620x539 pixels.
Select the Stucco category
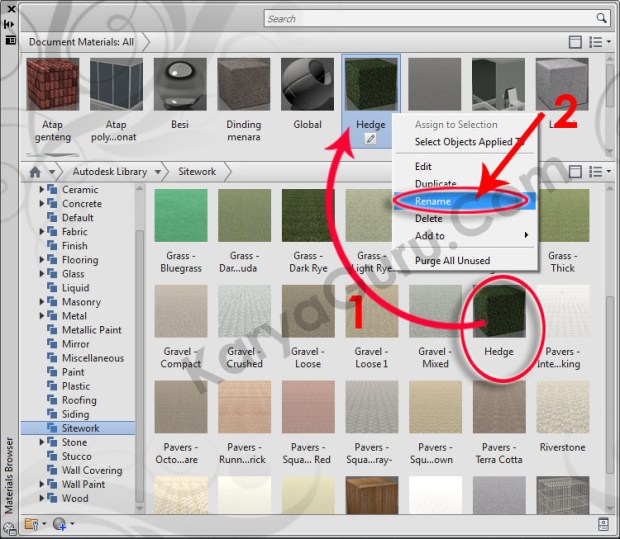(x=76, y=456)
